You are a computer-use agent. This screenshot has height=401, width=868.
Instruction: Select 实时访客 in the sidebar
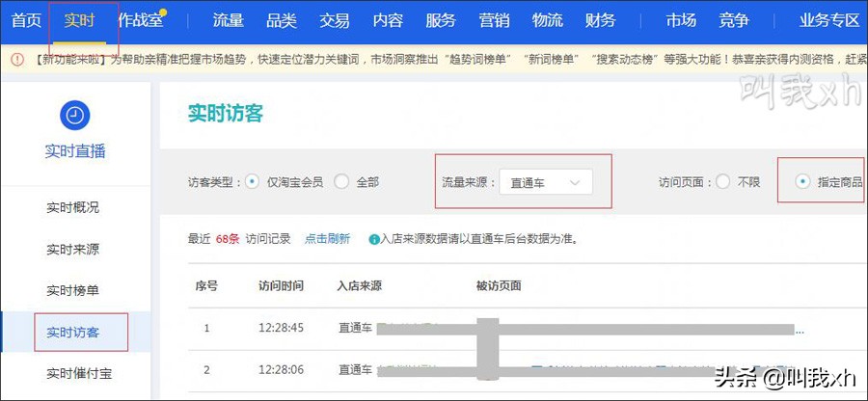72,333
